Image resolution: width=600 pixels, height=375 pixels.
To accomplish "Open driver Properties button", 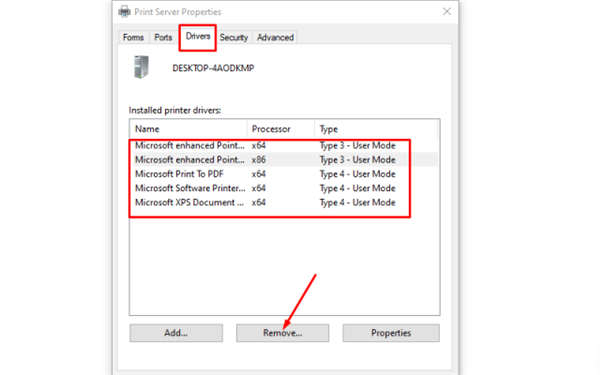I will point(391,333).
